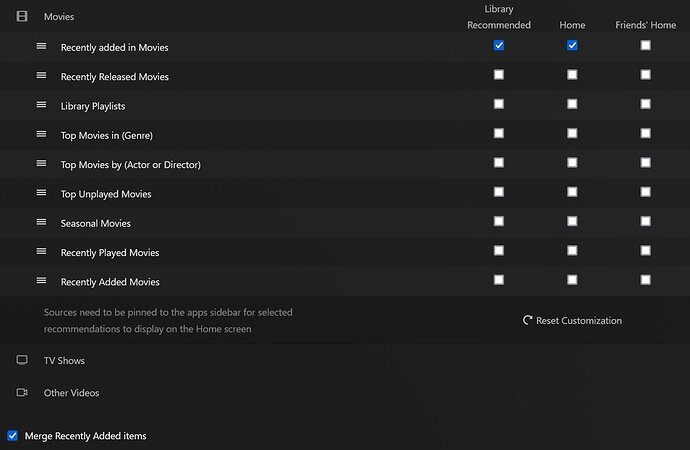Screen dimensions: 690x450
Task: Click the Merge Recently Added items label
Action: point(85,436)
